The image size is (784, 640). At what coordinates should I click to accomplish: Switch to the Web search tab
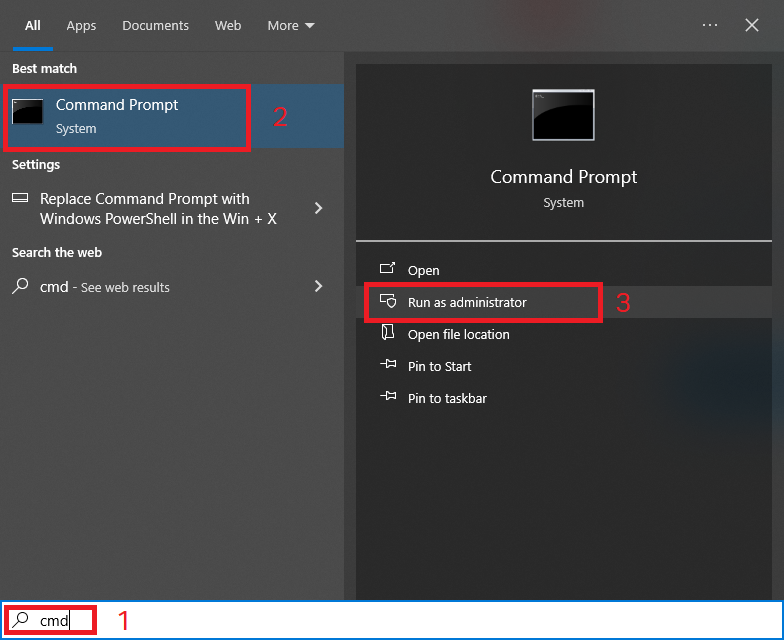coord(228,26)
